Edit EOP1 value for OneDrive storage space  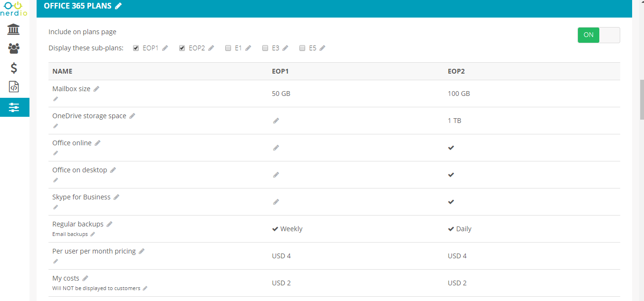pyautogui.click(x=276, y=121)
